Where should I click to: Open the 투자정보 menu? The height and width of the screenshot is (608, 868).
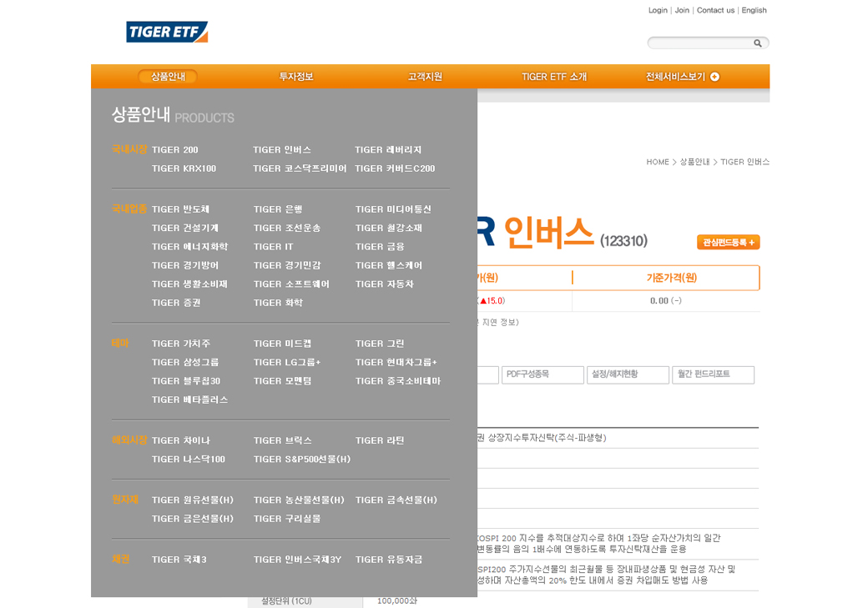[x=296, y=77]
